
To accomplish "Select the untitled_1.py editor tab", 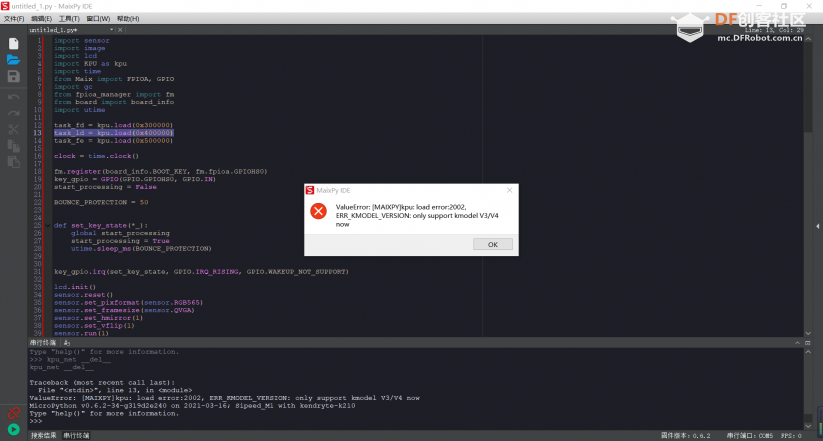I will click(x=54, y=30).
